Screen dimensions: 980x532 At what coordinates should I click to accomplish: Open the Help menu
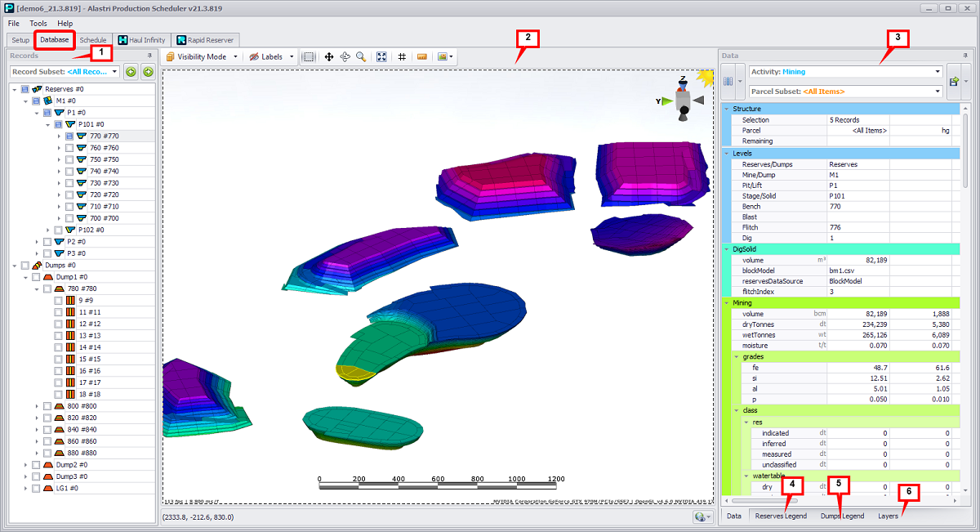pyautogui.click(x=65, y=24)
